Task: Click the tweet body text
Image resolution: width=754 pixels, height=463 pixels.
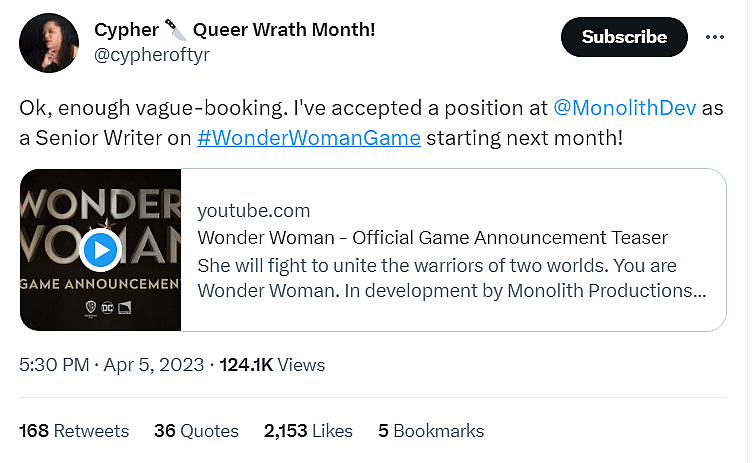Action: point(280,108)
